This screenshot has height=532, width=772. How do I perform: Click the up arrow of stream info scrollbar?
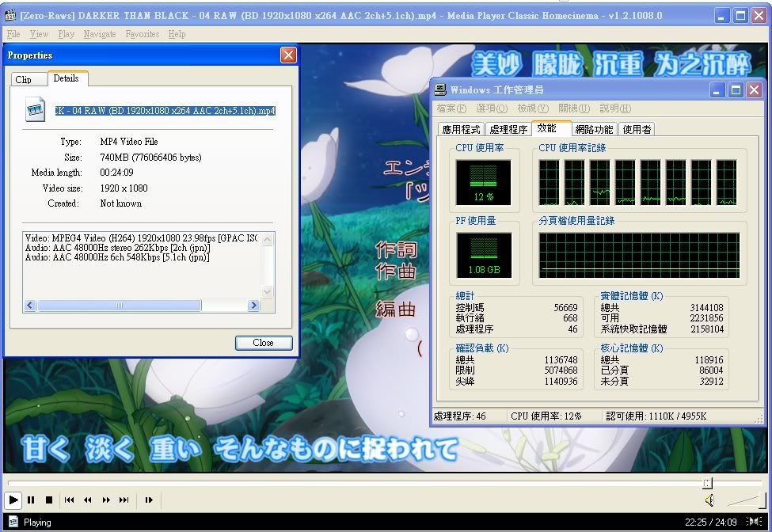(268, 239)
